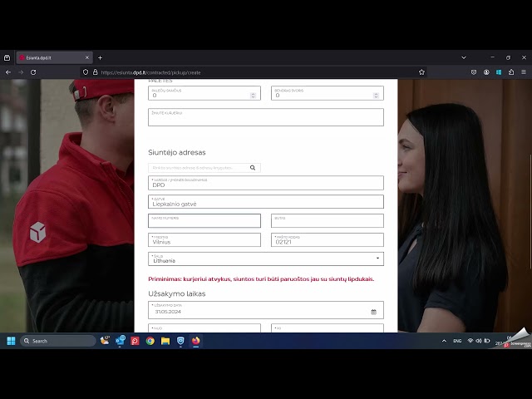Click the Namo numeris field
The height and width of the screenshot is (399, 532).
click(204, 221)
